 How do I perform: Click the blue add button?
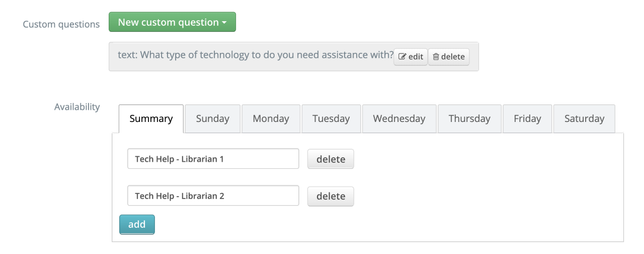pyautogui.click(x=137, y=225)
